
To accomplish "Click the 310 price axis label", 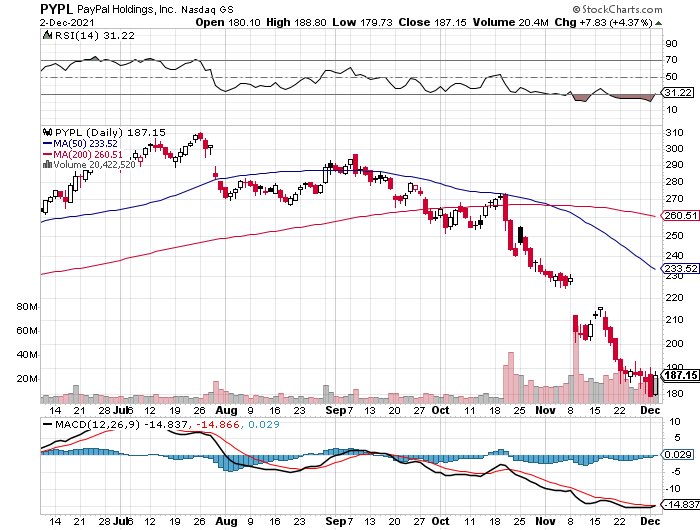I will [674, 133].
